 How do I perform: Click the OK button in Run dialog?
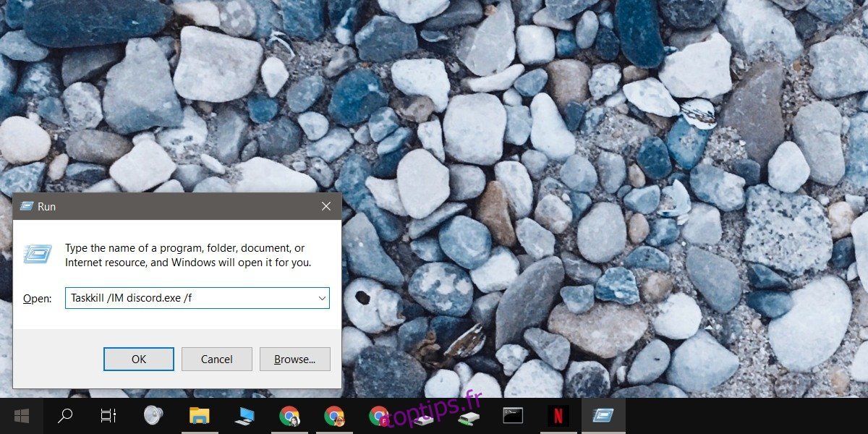coord(139,359)
